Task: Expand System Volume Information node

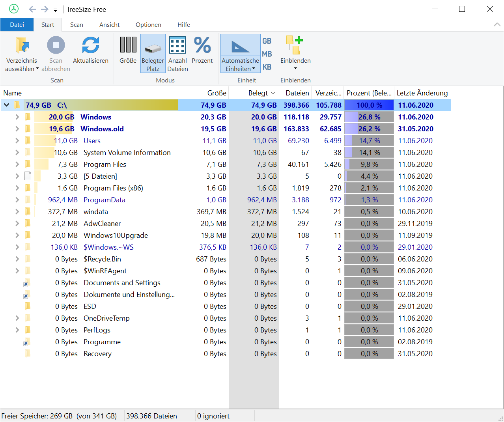Action: click(17, 152)
